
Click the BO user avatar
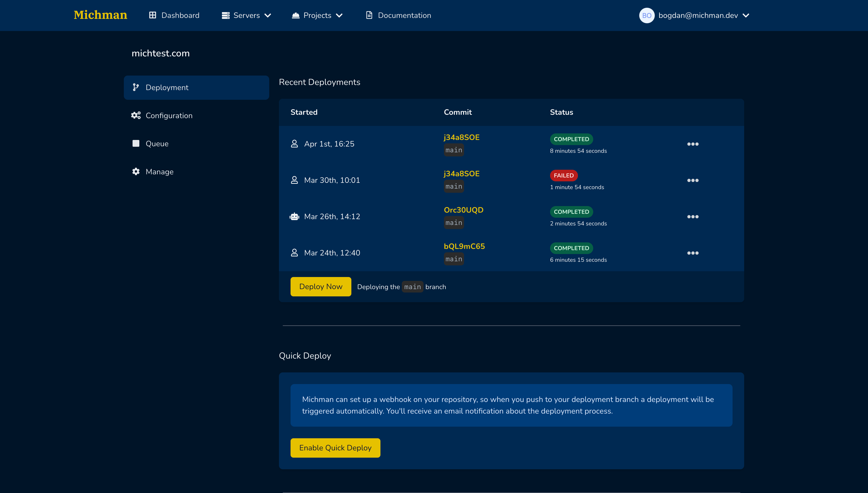click(x=647, y=15)
